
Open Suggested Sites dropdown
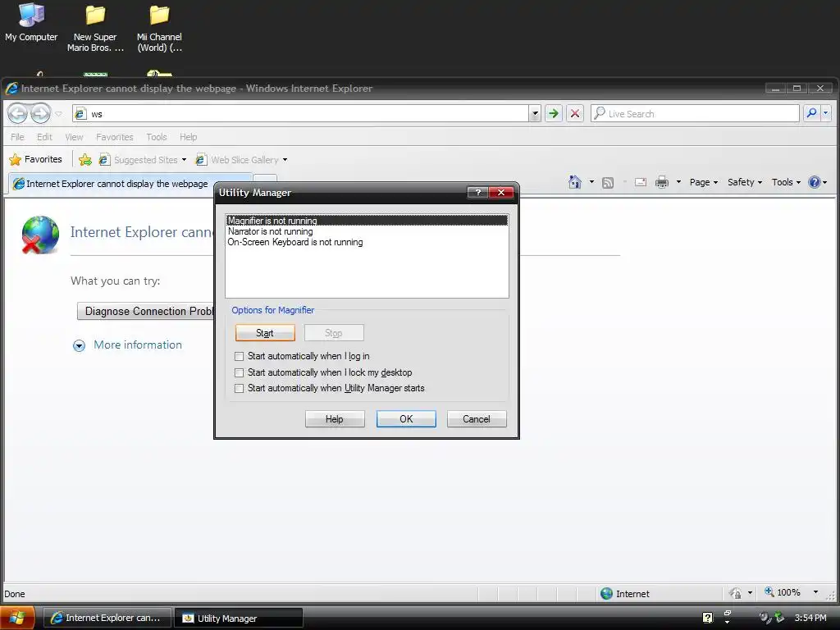pyautogui.click(x=143, y=160)
